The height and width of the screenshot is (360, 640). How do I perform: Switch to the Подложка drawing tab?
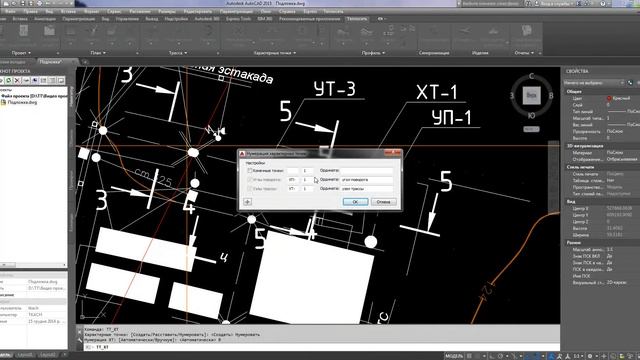click(51, 62)
